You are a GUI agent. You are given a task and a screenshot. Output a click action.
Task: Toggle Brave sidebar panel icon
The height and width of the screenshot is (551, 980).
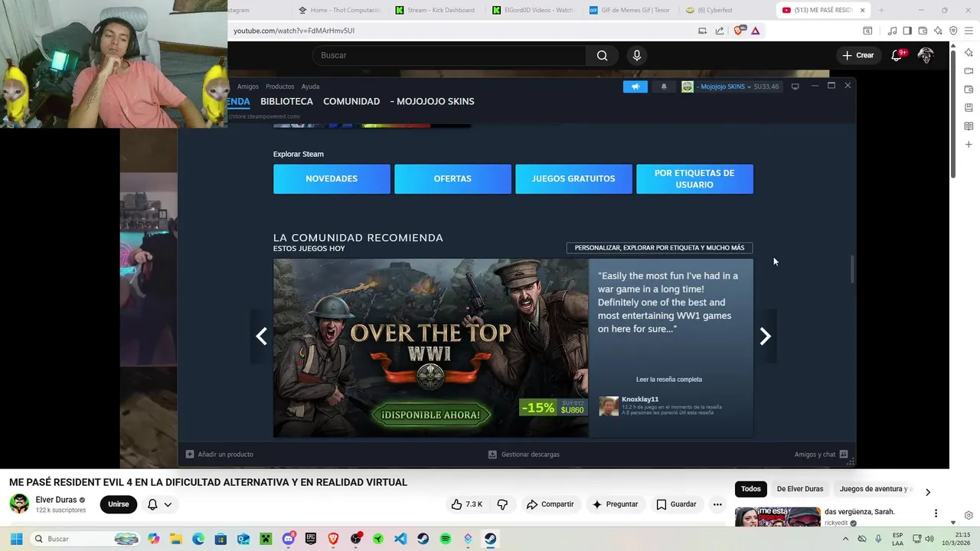tap(907, 31)
